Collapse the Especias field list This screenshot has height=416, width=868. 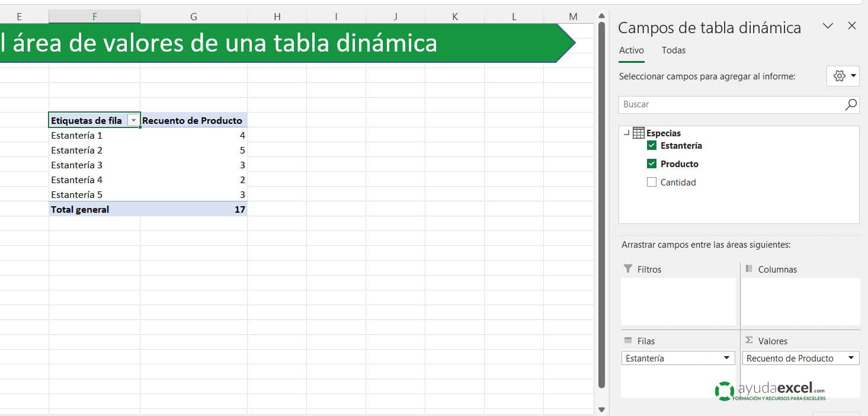point(626,133)
